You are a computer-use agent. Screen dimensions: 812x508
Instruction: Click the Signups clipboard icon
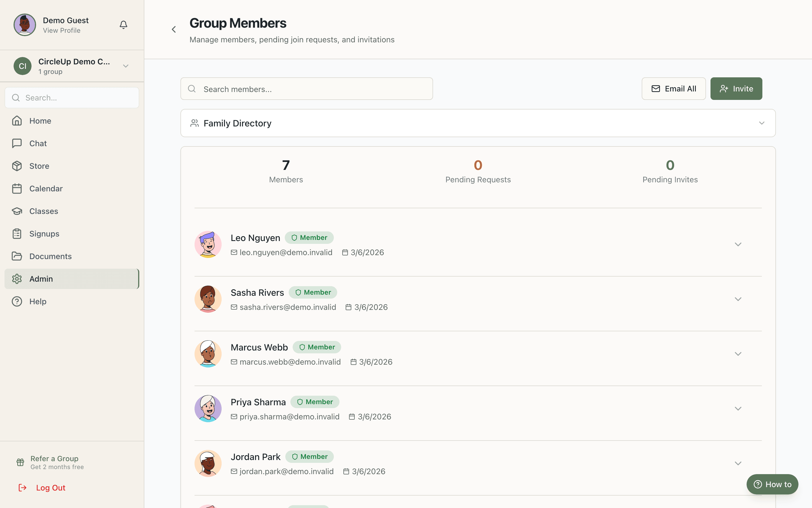(x=17, y=233)
